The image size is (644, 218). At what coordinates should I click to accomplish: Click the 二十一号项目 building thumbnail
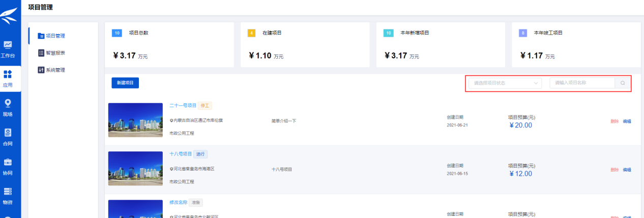(x=135, y=120)
